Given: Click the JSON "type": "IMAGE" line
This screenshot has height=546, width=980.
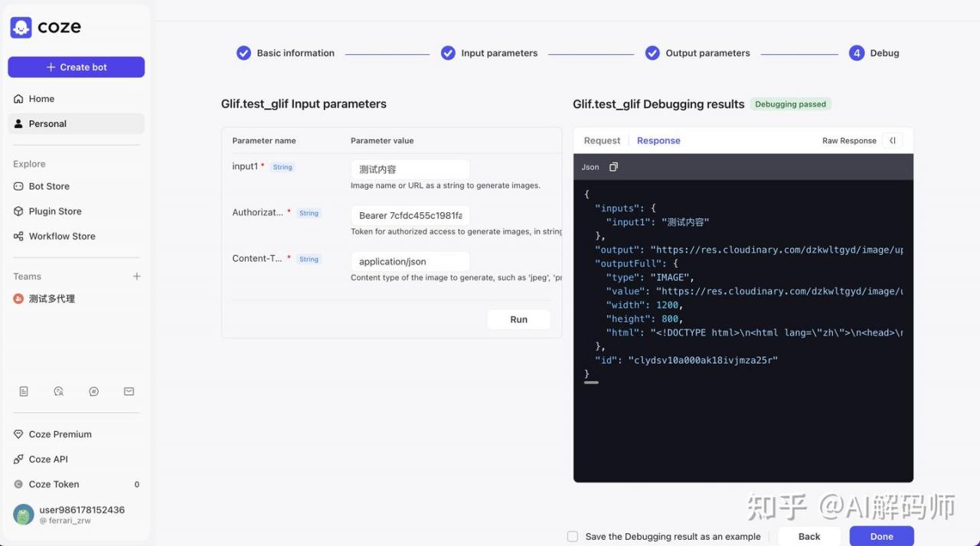Looking at the screenshot, I should tap(650, 277).
